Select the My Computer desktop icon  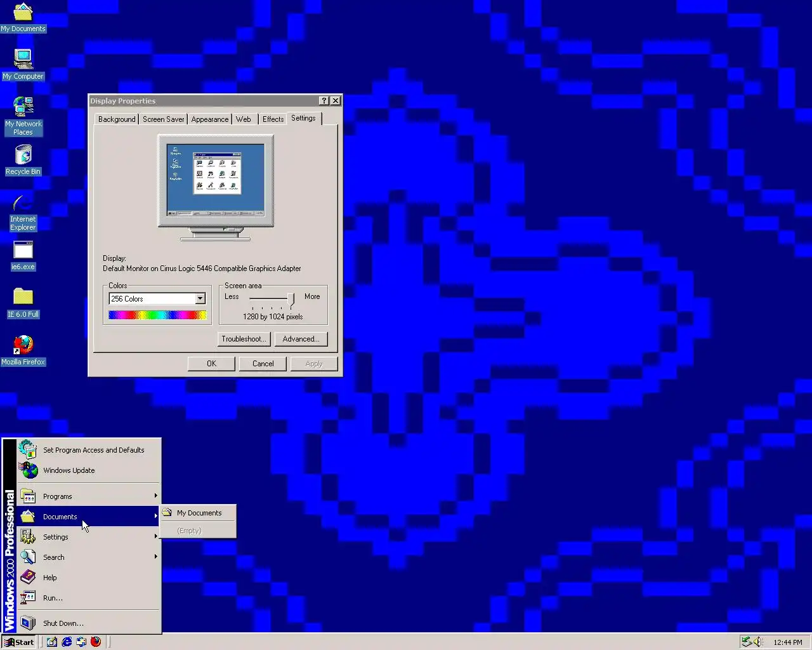coord(23,65)
